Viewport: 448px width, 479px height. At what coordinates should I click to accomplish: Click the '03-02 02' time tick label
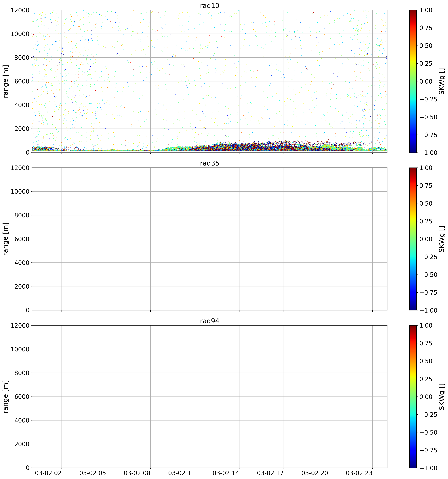[x=48, y=473]
